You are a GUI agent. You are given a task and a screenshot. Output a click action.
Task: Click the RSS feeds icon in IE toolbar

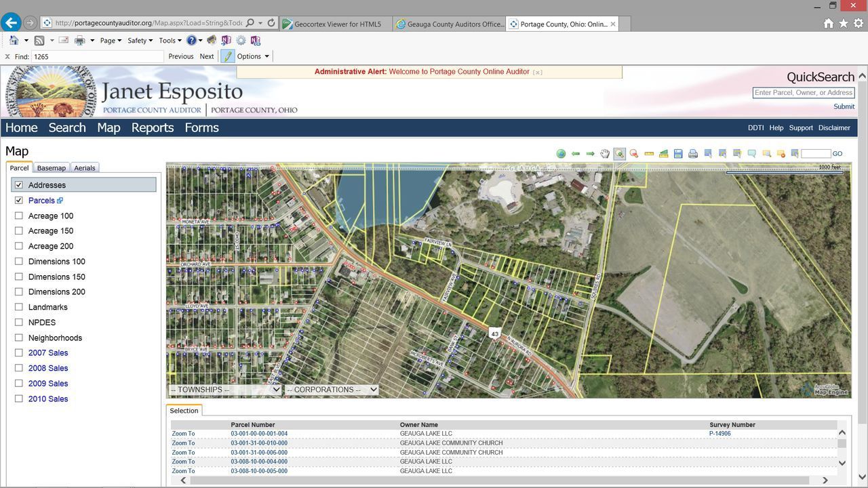[x=39, y=41]
